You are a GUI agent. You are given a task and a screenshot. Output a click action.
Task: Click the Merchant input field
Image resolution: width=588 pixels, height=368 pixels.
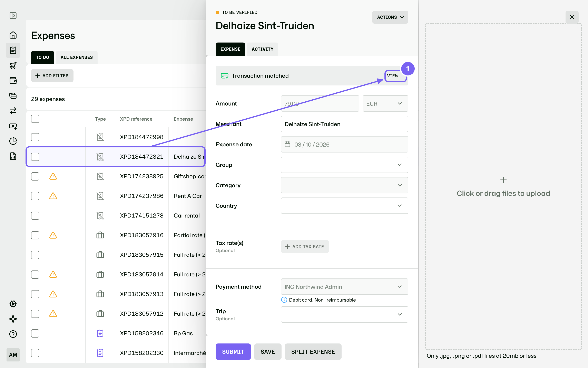click(344, 124)
